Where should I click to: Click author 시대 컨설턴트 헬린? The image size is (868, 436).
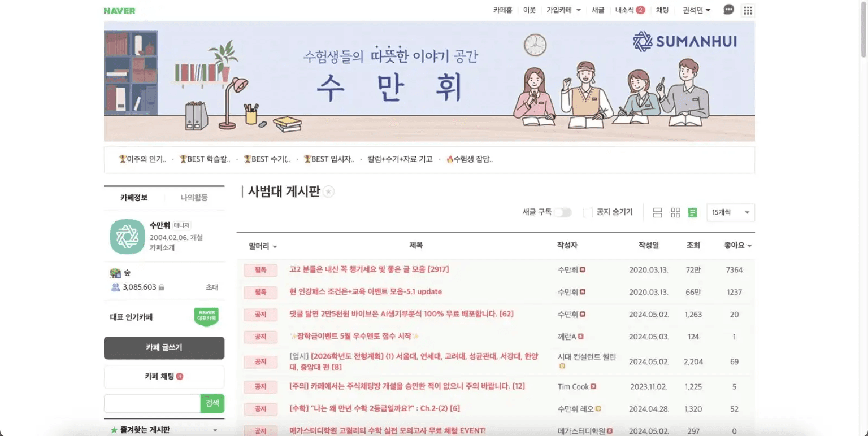(x=587, y=357)
